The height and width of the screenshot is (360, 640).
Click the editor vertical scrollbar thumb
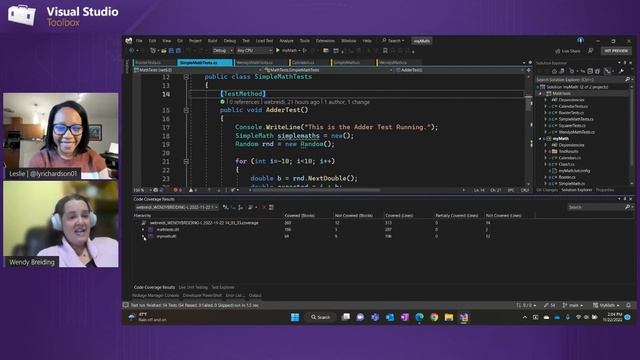point(529,104)
